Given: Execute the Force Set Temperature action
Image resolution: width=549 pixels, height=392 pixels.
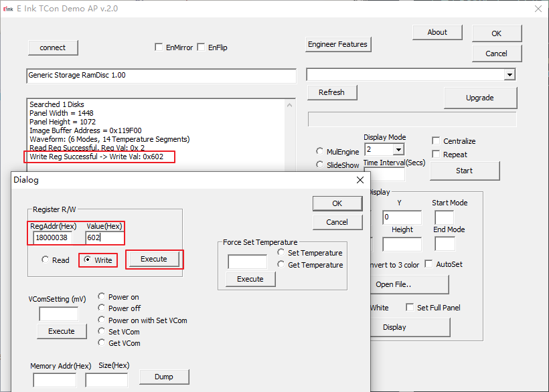Looking at the screenshot, I should (250, 279).
